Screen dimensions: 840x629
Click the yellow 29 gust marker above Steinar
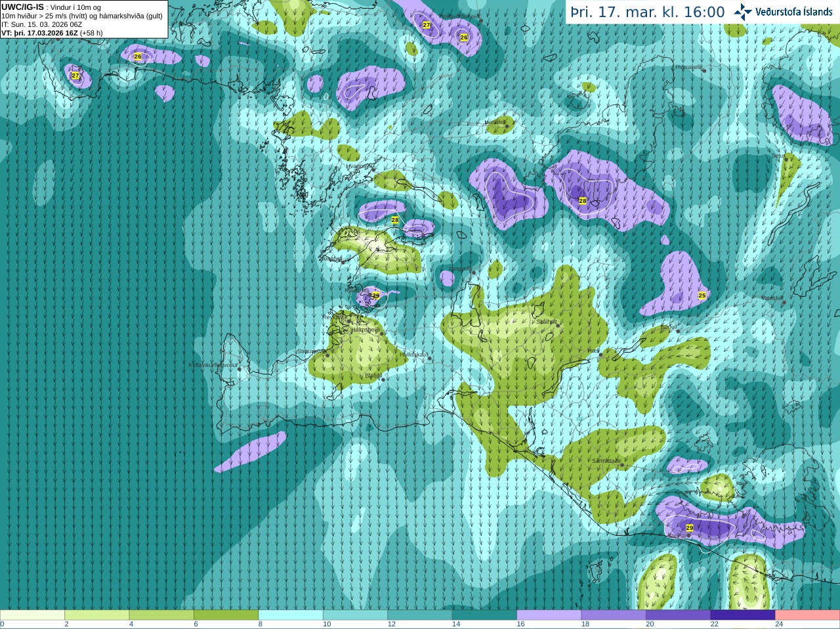click(x=690, y=528)
